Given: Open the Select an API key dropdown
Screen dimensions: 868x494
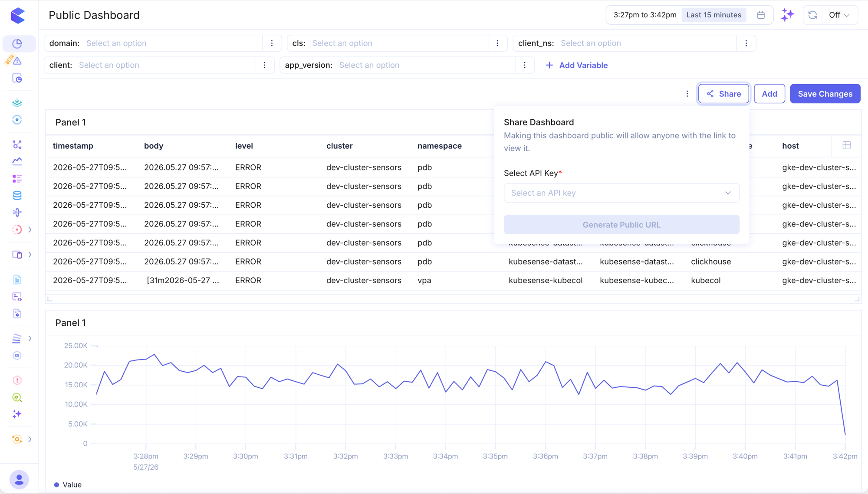Looking at the screenshot, I should (621, 193).
